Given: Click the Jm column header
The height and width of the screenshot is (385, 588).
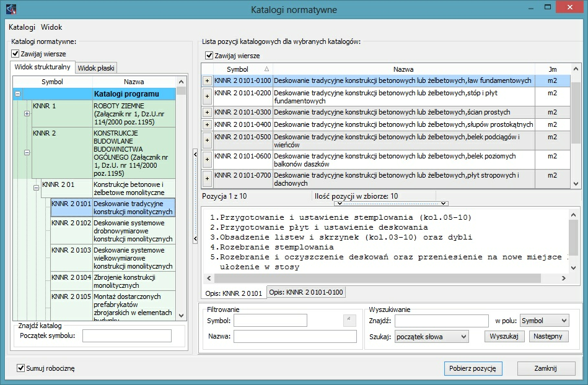Looking at the screenshot, I should [x=553, y=69].
